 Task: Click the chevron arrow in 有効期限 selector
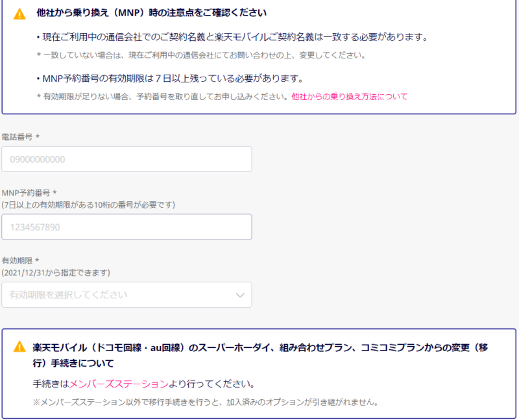coord(240,295)
